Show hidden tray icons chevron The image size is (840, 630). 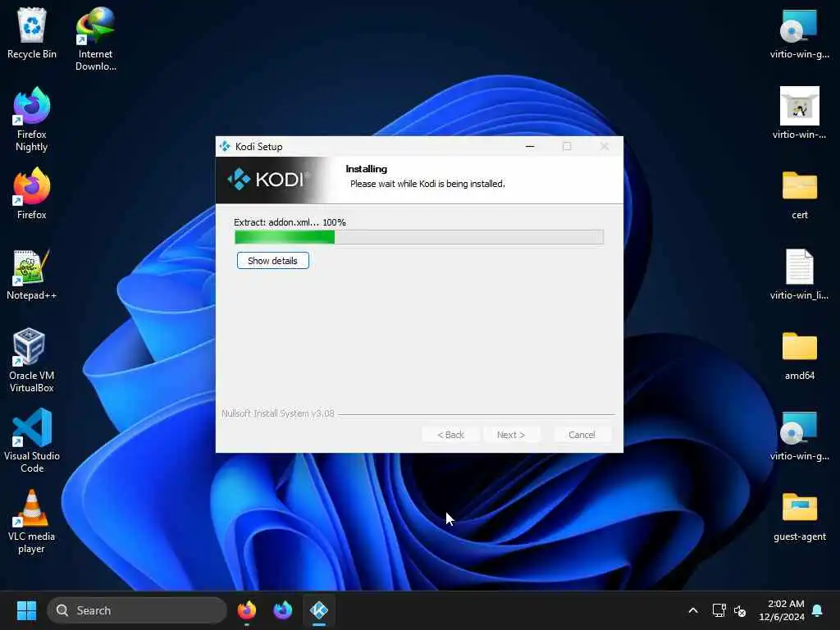pos(692,610)
